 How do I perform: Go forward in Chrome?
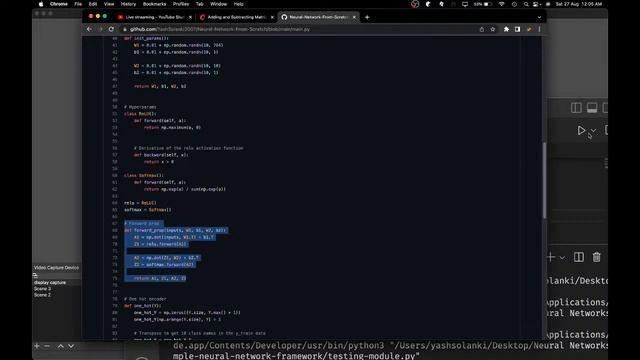click(100, 29)
